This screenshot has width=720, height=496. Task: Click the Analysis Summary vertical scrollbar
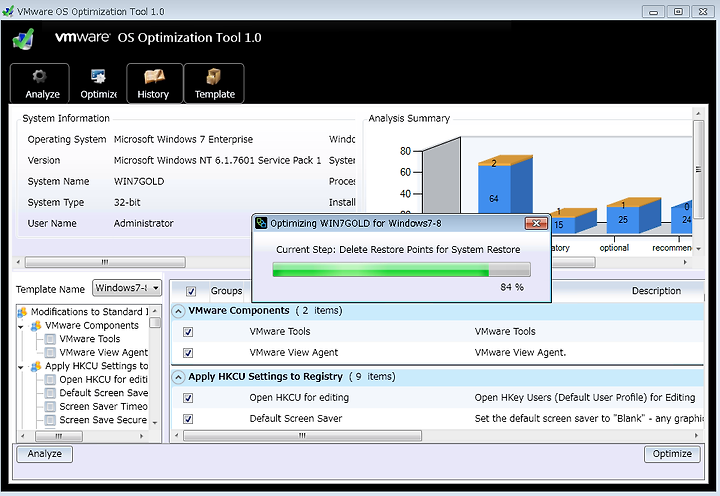(x=698, y=169)
